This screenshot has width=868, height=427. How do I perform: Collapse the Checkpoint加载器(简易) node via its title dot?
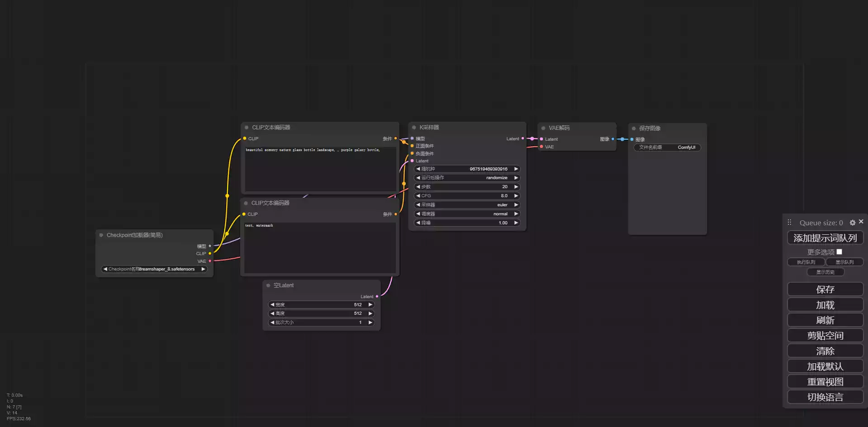(x=101, y=235)
